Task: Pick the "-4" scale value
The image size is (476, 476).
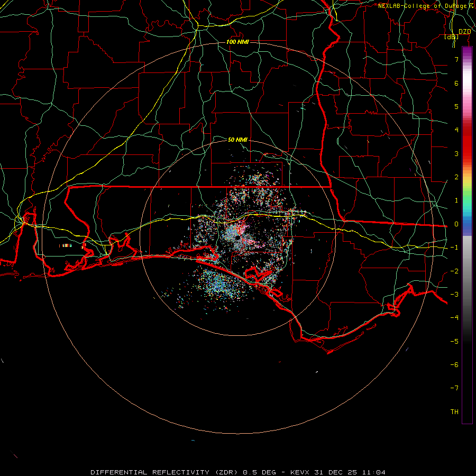Action: (454, 318)
